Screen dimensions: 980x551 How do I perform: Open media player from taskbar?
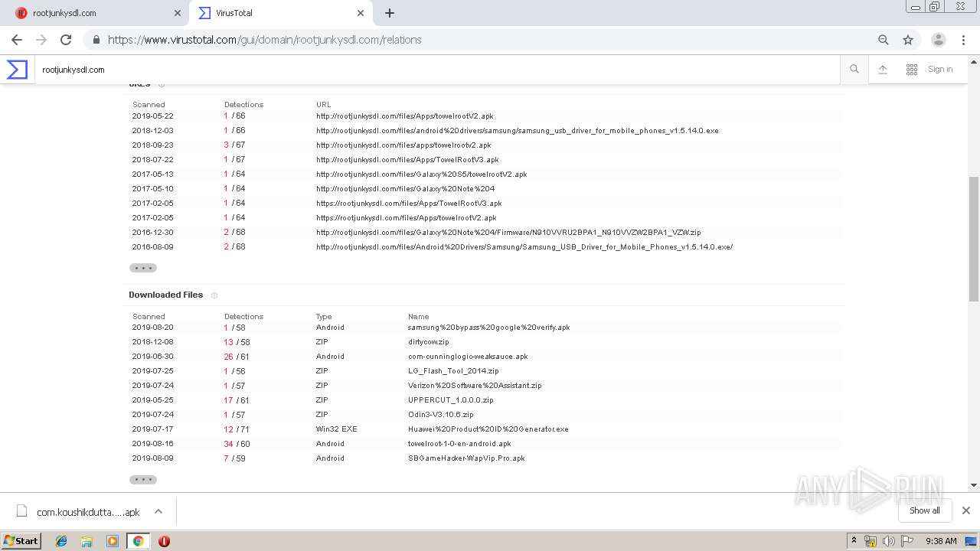click(113, 541)
